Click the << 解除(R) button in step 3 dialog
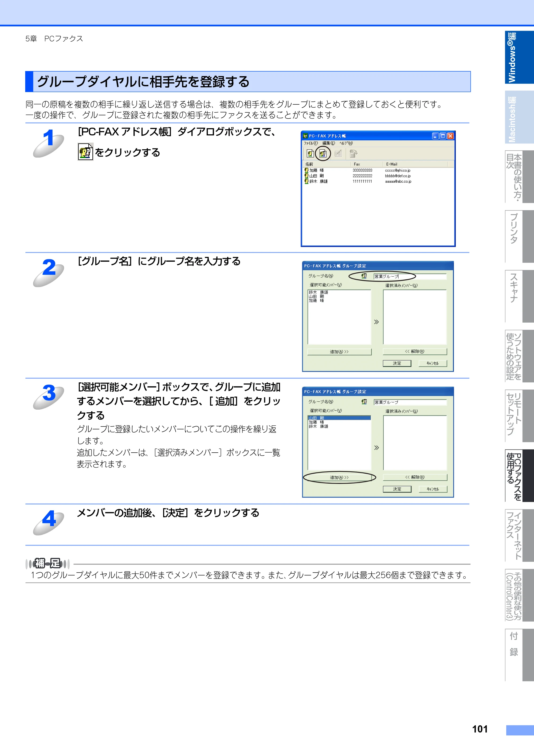534x756 pixels. 415,477
